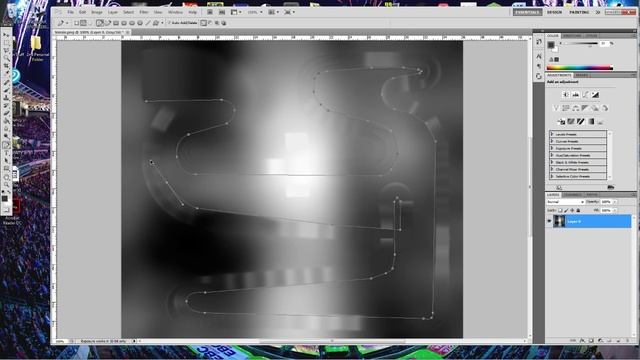Select the Crop tool
Image resolution: width=640 pixels, height=360 pixels.
(x=7, y=66)
